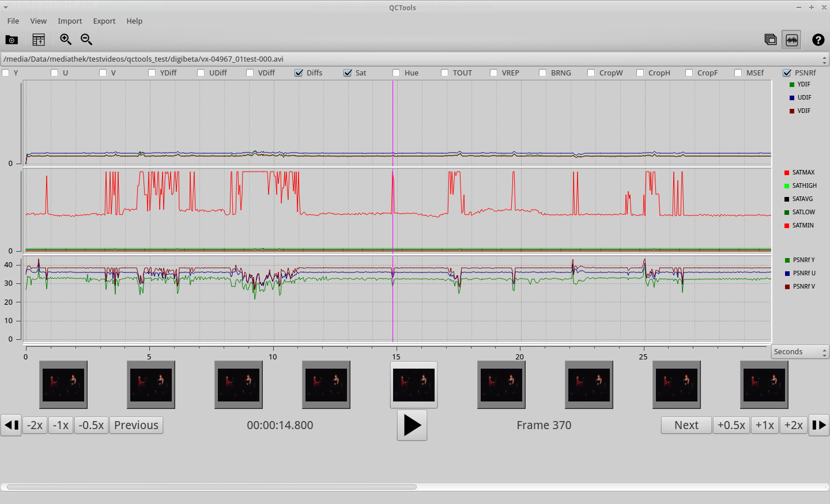Viewport: 830px width, 504px height.
Task: Click the zoom out magnifier icon
Action: (x=86, y=39)
